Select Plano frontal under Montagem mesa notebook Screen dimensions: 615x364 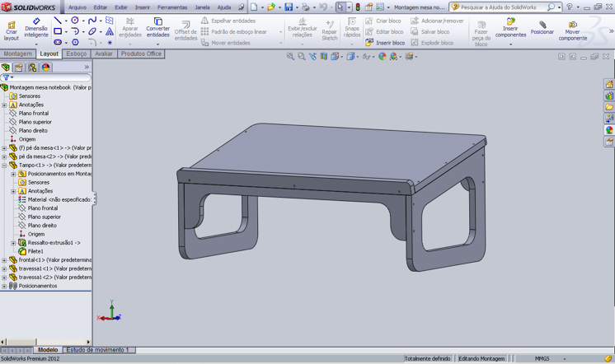click(x=34, y=114)
